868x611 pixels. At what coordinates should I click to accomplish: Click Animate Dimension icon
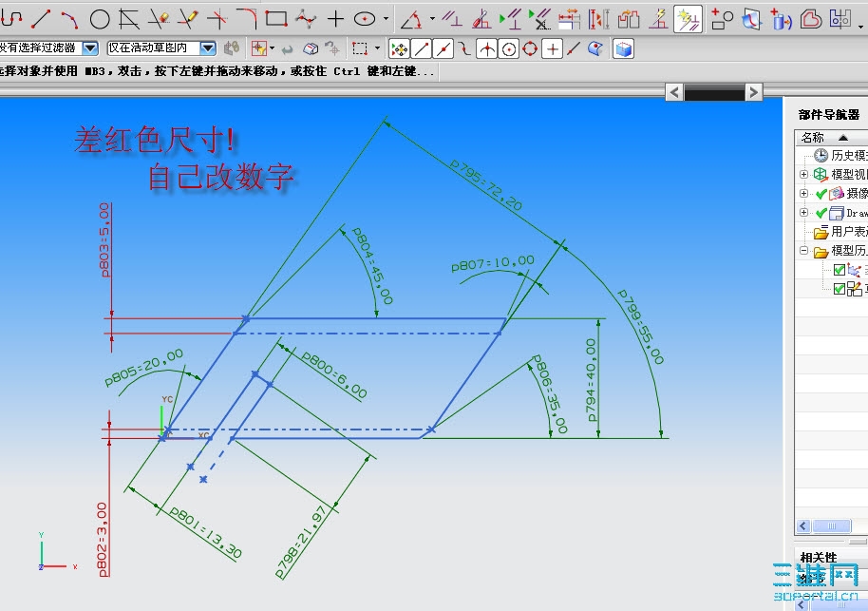pyautogui.click(x=569, y=19)
